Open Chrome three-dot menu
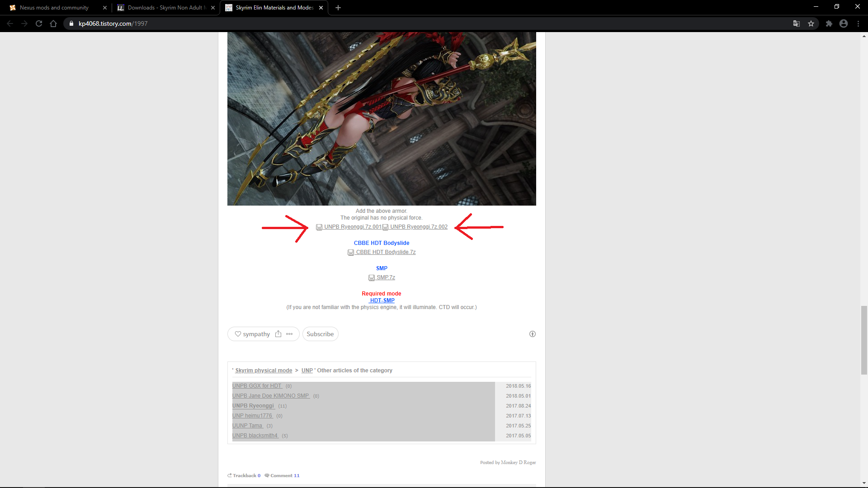 pos(858,23)
